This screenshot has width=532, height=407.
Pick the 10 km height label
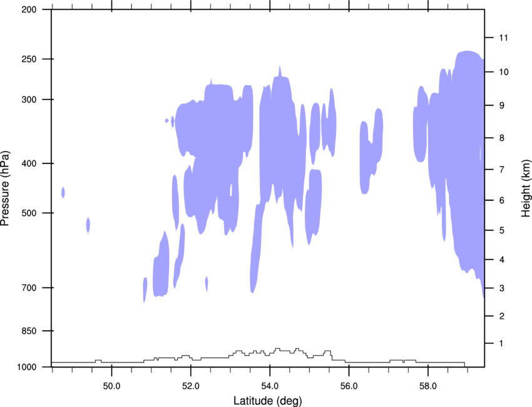pos(503,72)
